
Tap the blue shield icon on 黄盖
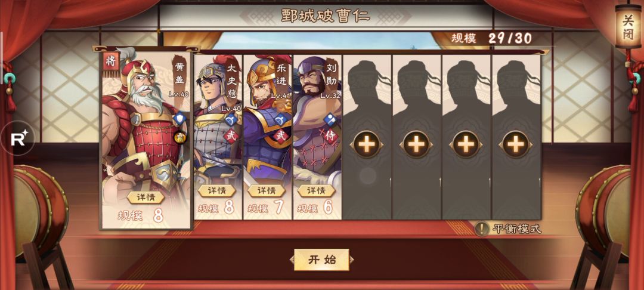click(x=179, y=119)
